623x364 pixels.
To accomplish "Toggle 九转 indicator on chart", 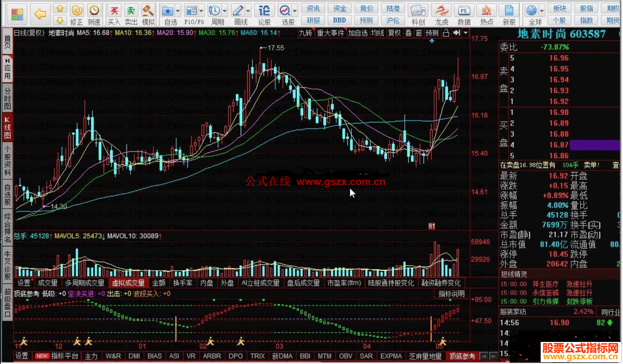I will coord(305,33).
